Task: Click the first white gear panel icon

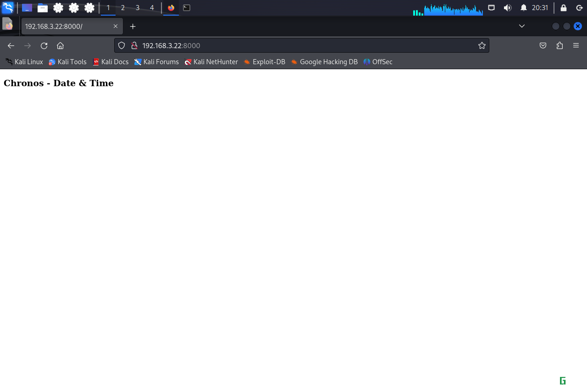Action: (x=58, y=8)
